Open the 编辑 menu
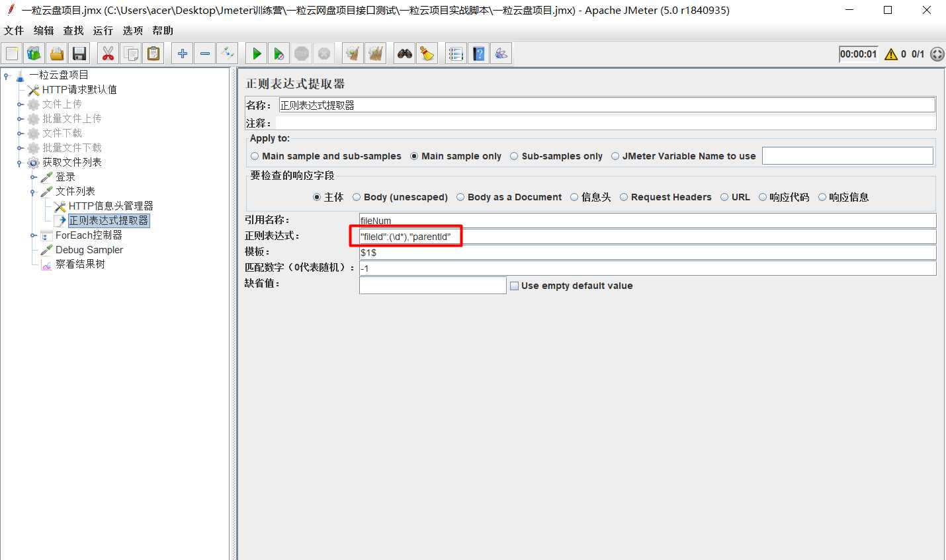Image resolution: width=946 pixels, height=560 pixels. 44,30
